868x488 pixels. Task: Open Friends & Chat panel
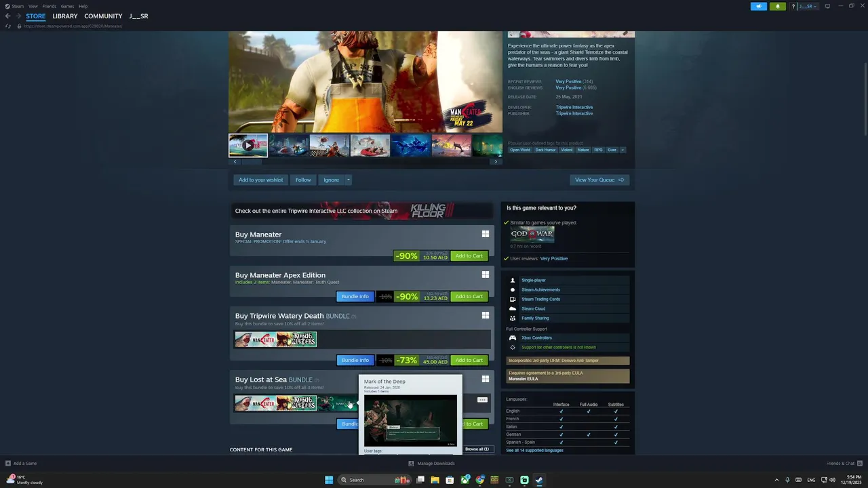click(844, 464)
